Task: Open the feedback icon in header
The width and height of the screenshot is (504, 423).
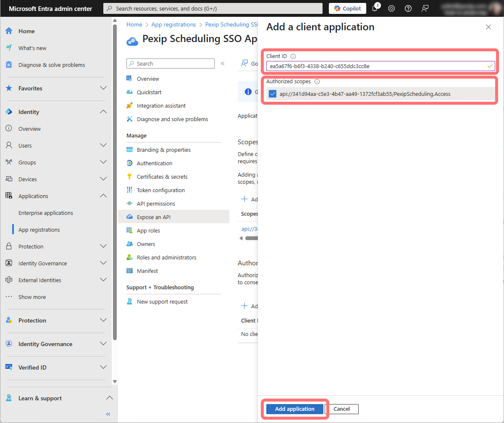Action: [425, 8]
